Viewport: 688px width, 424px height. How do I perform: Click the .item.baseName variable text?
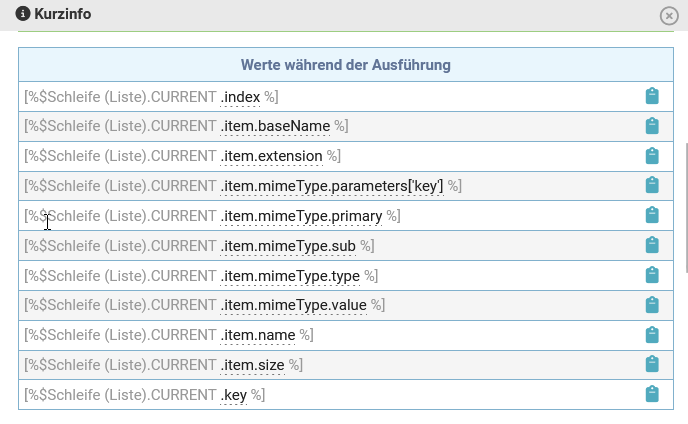pos(275,126)
